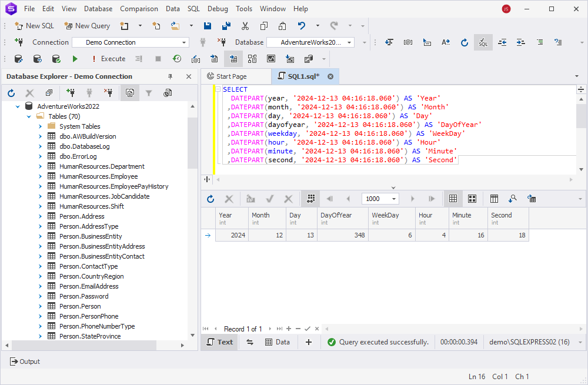
Task: Refresh the results grid data
Action: (x=211, y=199)
